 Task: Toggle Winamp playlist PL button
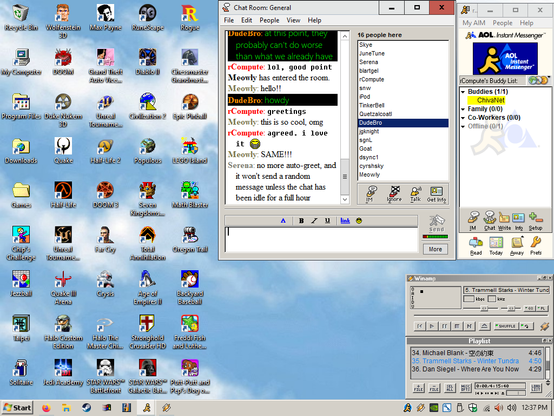pos(542,308)
